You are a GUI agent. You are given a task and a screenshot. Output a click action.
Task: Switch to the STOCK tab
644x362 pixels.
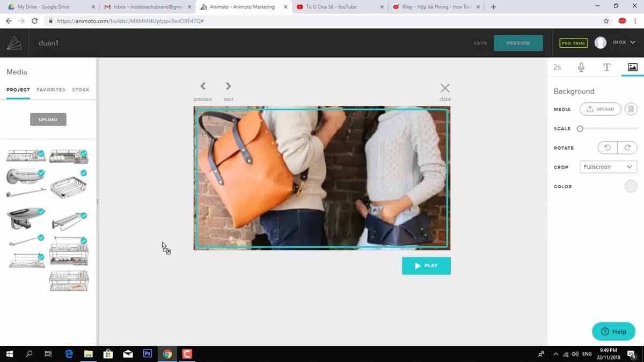click(x=80, y=90)
